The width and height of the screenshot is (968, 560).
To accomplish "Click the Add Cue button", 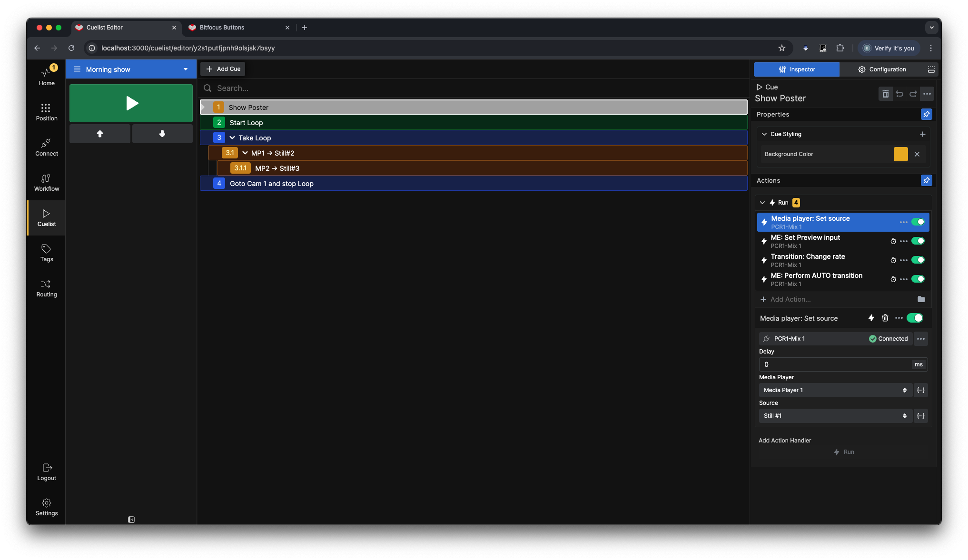I will pyautogui.click(x=223, y=69).
